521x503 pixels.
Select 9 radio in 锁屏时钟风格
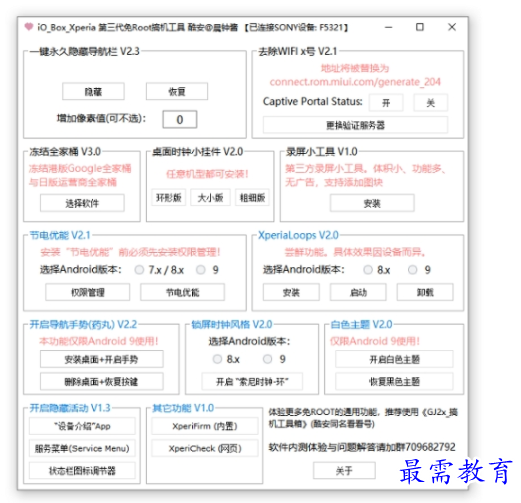[x=267, y=359]
